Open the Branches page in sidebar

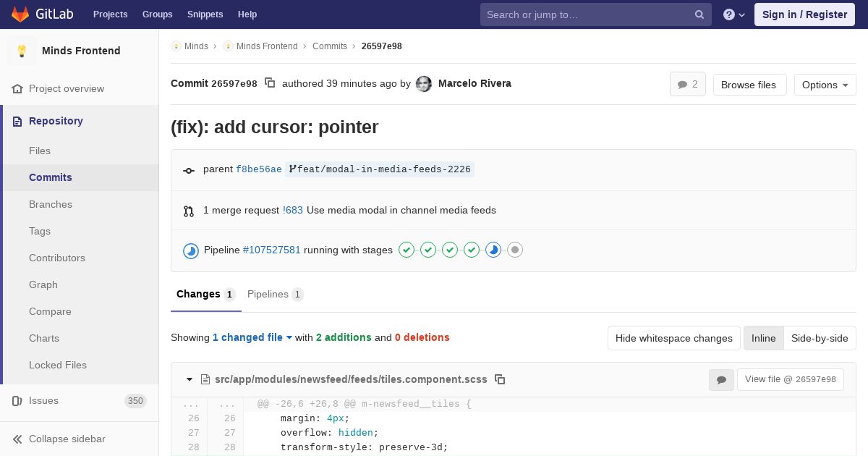pyautogui.click(x=51, y=204)
